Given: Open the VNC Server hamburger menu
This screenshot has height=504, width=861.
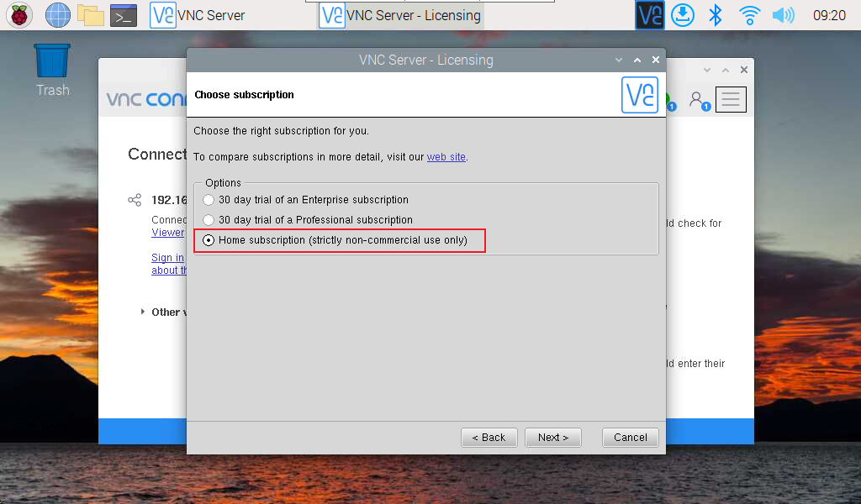Looking at the screenshot, I should [x=731, y=99].
